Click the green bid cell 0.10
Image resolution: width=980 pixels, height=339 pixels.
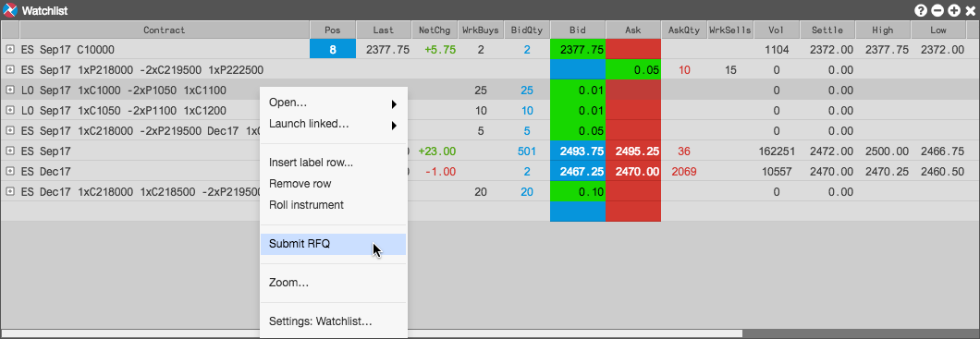click(x=578, y=191)
